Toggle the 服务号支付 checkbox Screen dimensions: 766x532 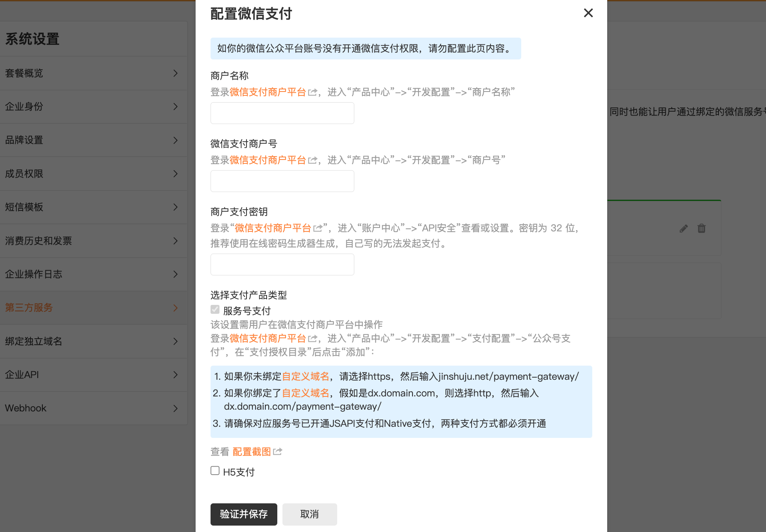point(215,310)
